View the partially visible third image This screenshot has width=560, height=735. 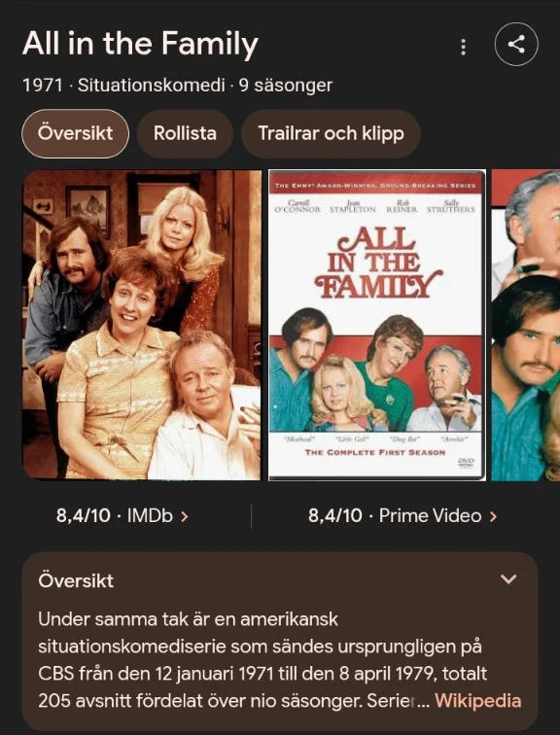point(526,325)
